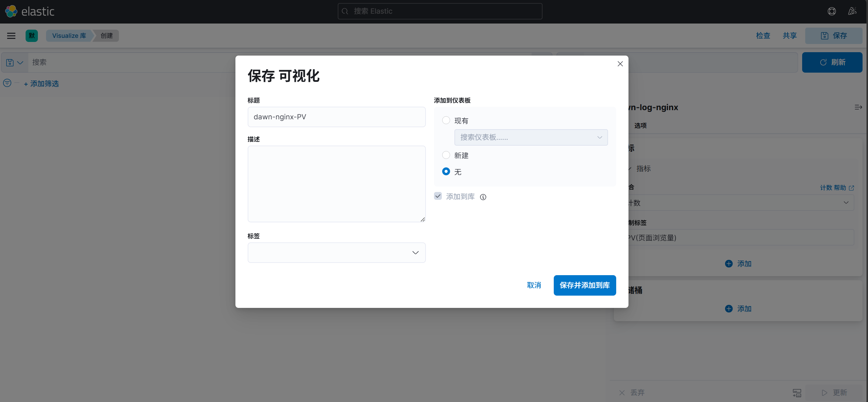Click the Elastic logo

click(30, 11)
